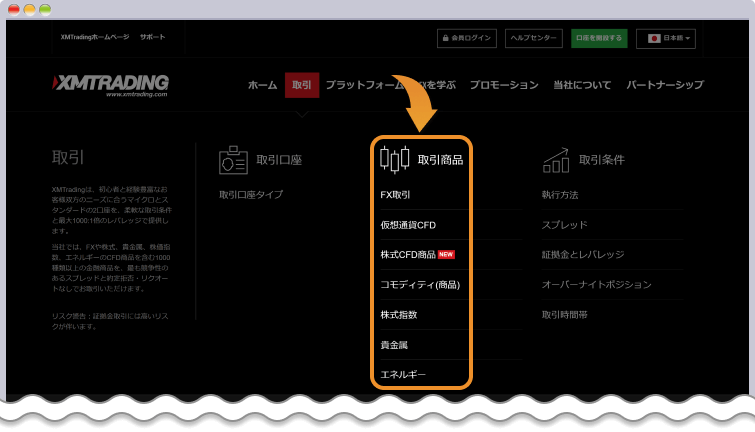Click the 取引商品 column heading
755x432 pixels.
440,160
